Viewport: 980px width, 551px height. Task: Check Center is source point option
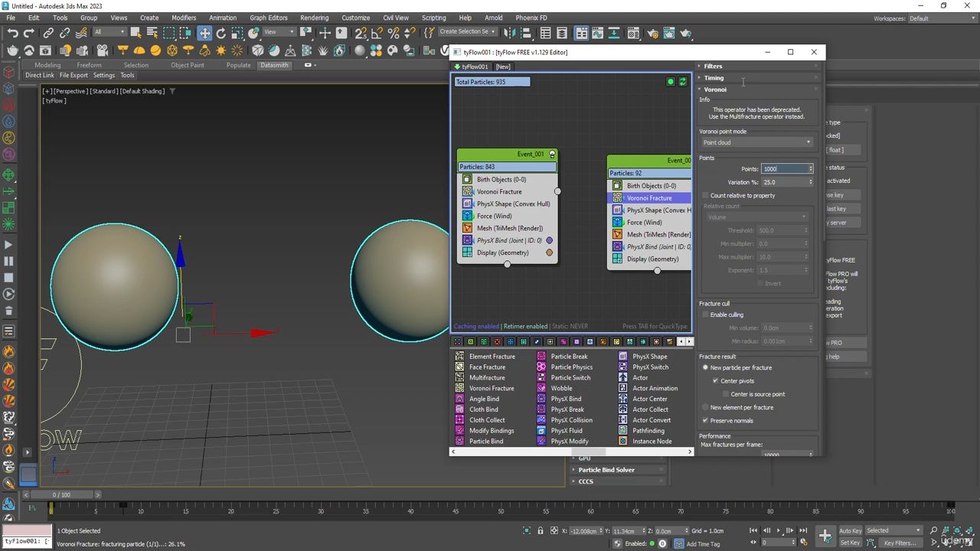click(x=725, y=394)
